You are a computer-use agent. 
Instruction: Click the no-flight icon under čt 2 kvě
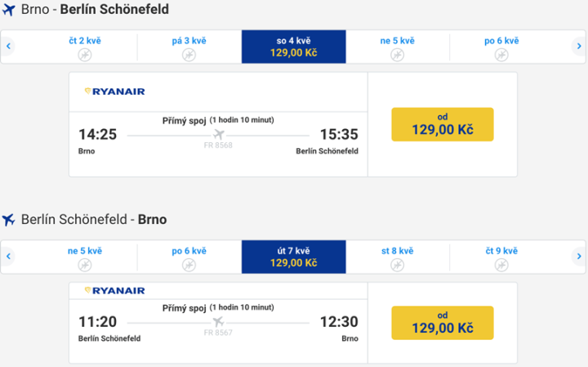(x=84, y=55)
